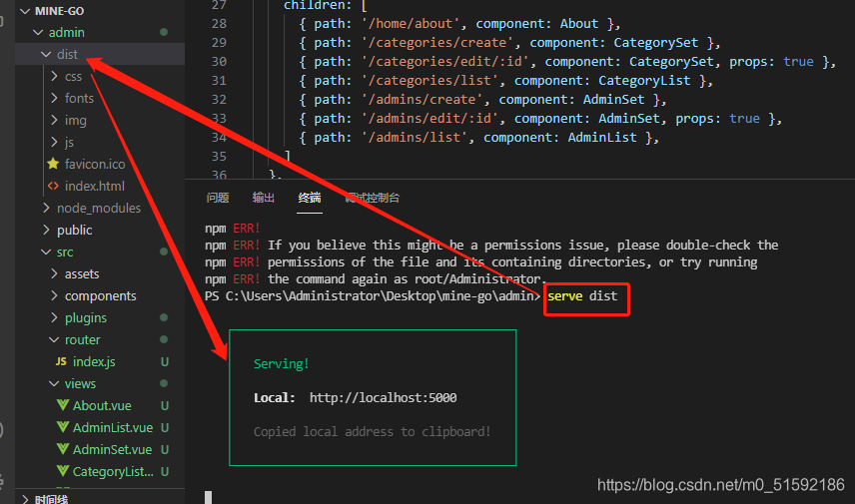Select the plugins folder name
The height and width of the screenshot is (504, 855).
(86, 317)
